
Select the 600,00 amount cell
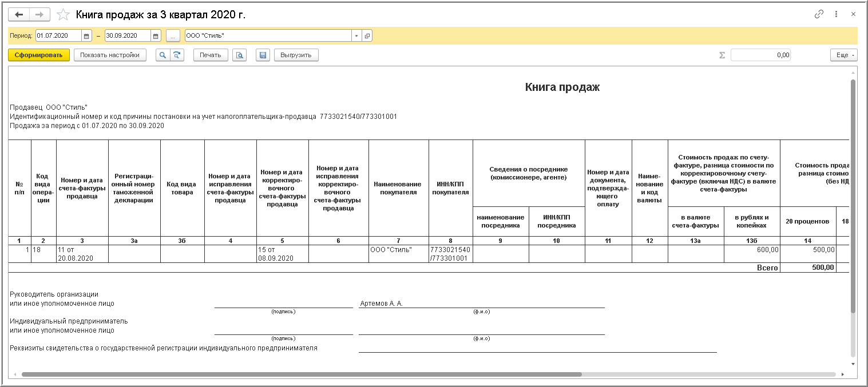point(752,254)
